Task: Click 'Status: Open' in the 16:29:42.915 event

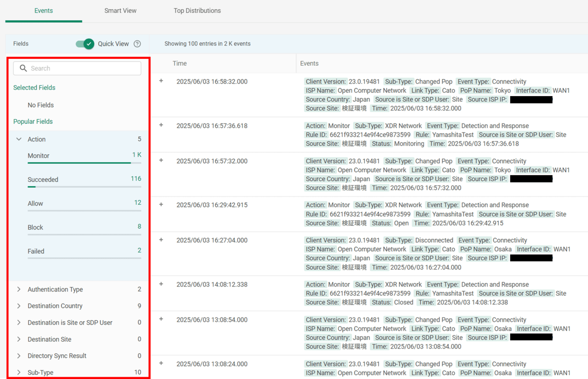Action: 389,223
